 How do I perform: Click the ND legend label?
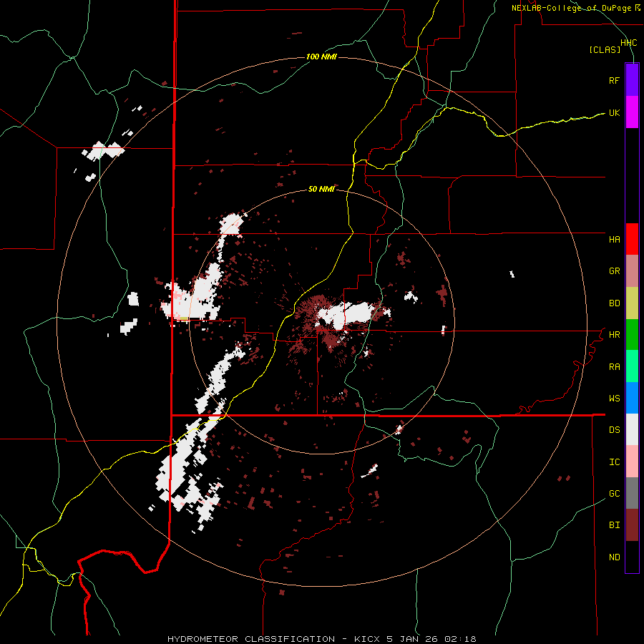614,557
